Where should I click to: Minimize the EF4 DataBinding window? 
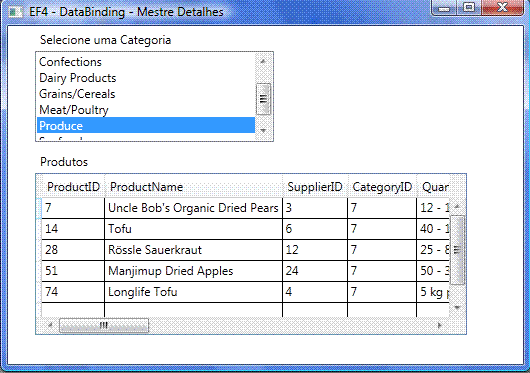pos(444,7)
